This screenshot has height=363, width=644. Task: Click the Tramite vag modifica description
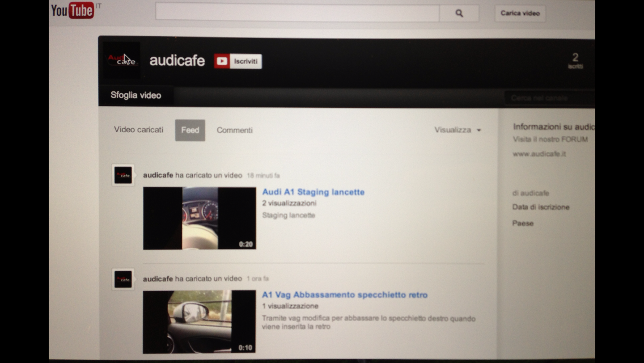(x=368, y=323)
